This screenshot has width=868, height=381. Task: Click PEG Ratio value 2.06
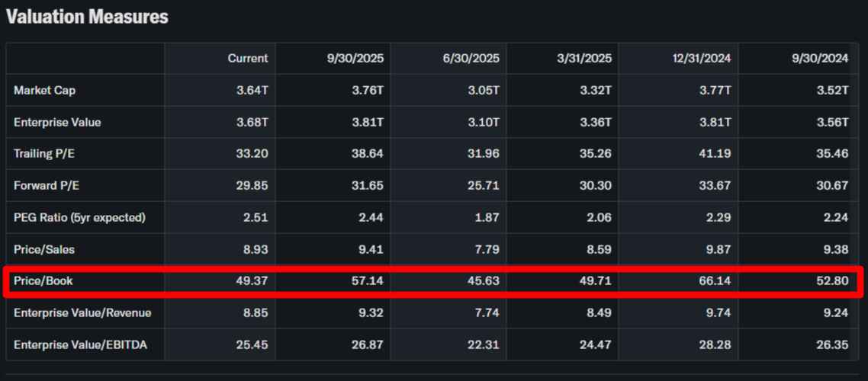click(x=599, y=218)
